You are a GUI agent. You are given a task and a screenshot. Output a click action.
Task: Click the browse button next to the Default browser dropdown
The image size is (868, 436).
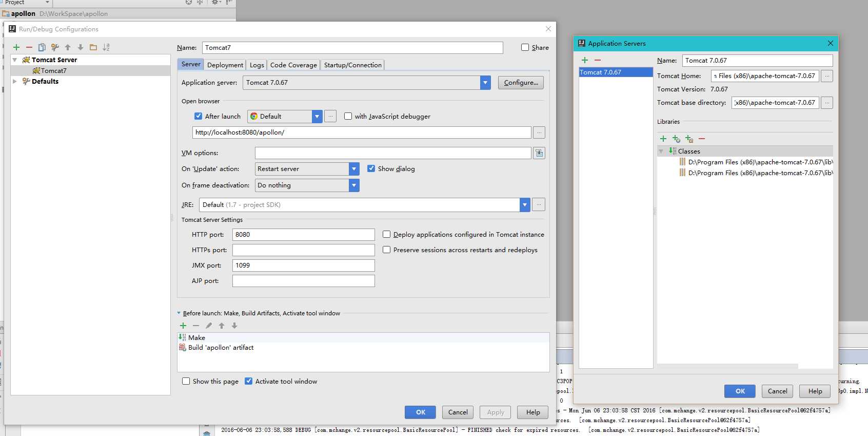(331, 117)
